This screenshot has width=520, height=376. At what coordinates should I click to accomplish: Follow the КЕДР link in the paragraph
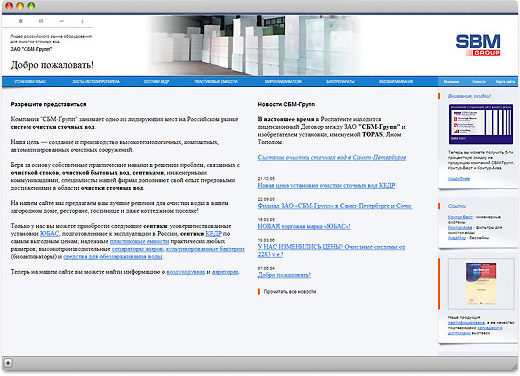point(214,234)
